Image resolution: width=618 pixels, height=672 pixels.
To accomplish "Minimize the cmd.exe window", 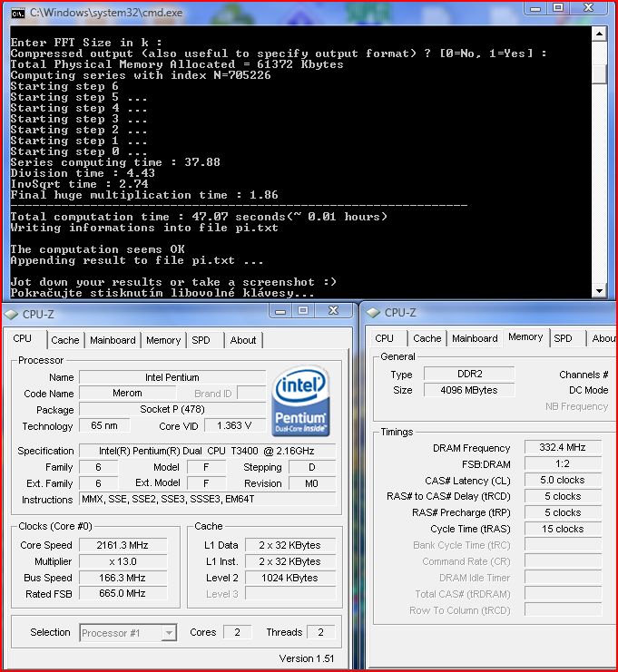I will (535, 8).
